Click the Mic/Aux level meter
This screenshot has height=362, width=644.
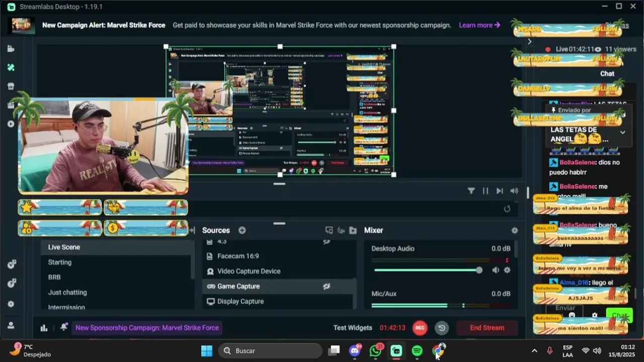click(x=440, y=305)
